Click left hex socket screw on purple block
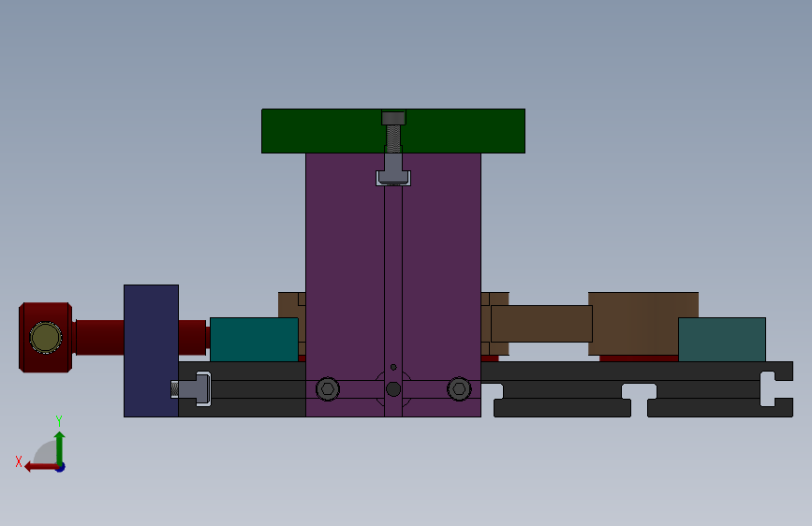The image size is (812, 526). (x=327, y=388)
